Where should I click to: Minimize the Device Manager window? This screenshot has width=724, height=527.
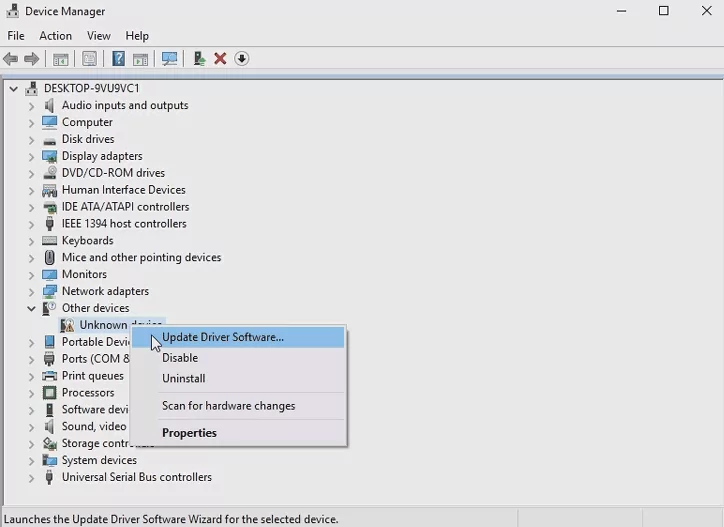click(621, 11)
